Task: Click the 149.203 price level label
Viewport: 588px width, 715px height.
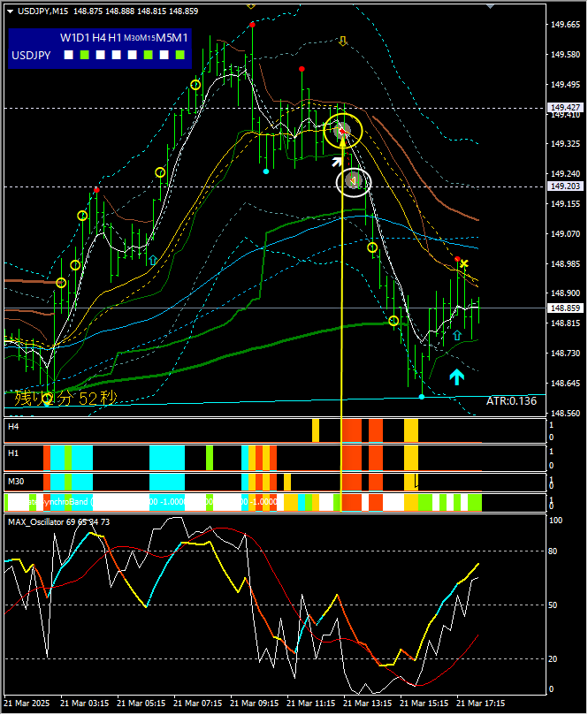Action: tap(565, 186)
